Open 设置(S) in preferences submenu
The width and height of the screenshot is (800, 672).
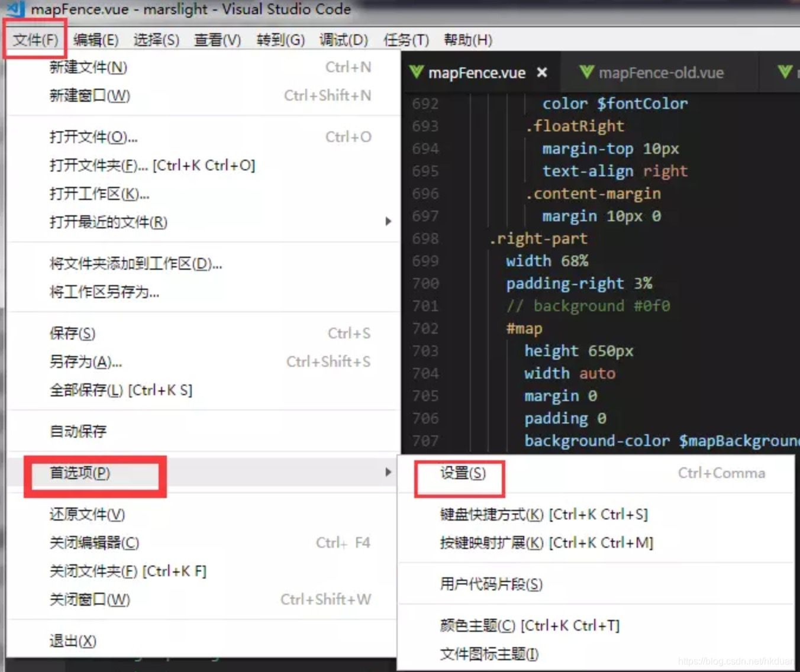[x=596, y=473]
